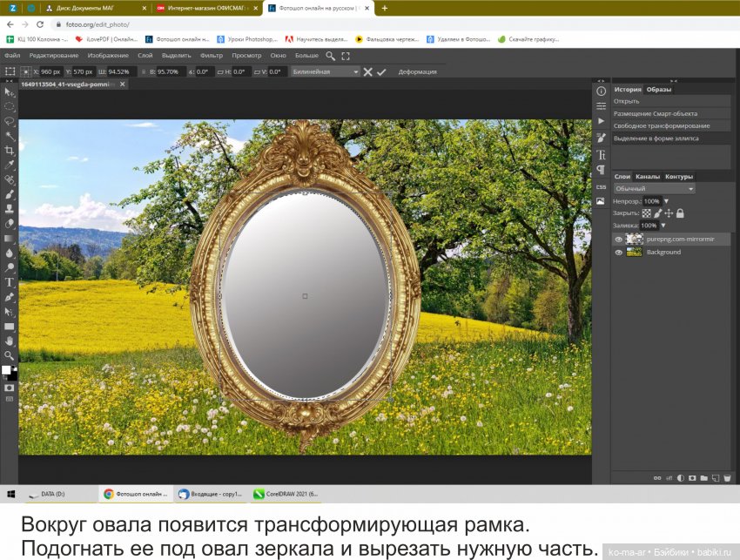Viewport: 740px width, 560px height.
Task: Click the Деформация button
Action: coord(417,71)
